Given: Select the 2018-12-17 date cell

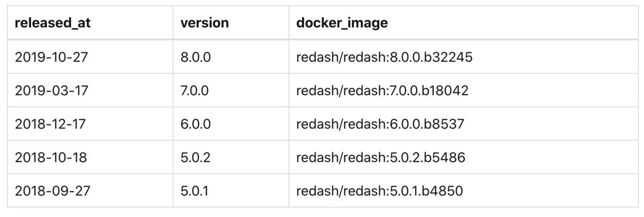Looking at the screenshot, I should click(90, 124).
